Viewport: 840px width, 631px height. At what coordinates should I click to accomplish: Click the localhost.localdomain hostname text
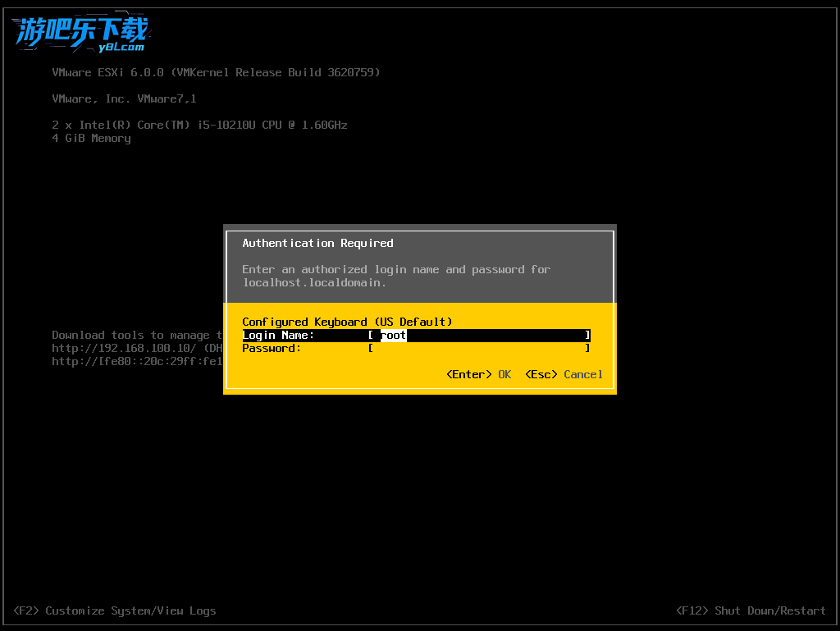pos(314,282)
